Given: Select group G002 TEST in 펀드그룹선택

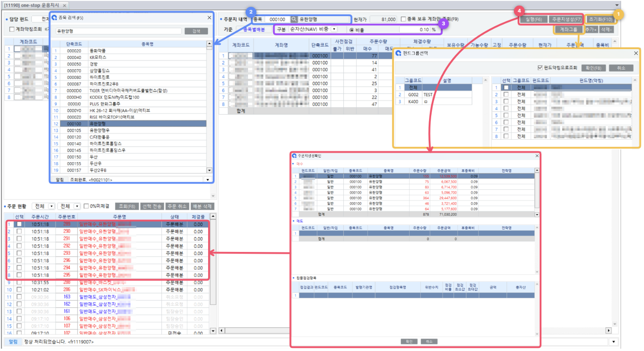Looking at the screenshot, I should click(433, 95).
